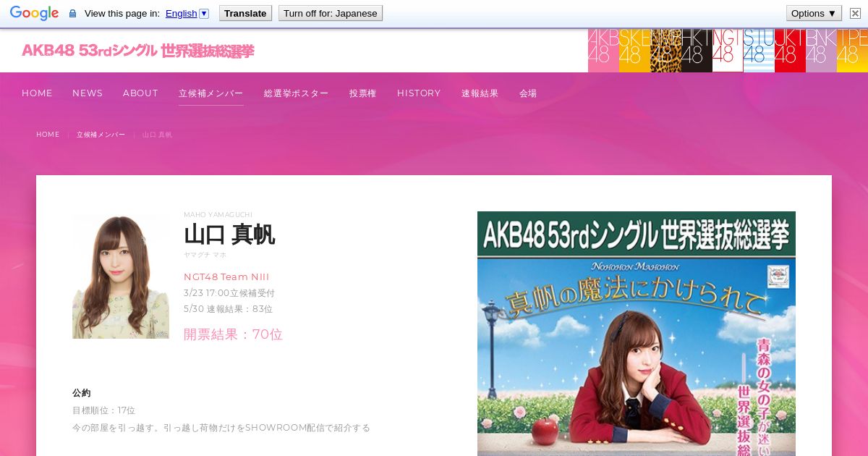
Task: Click the NGT48 Team NIII text
Action: [226, 277]
